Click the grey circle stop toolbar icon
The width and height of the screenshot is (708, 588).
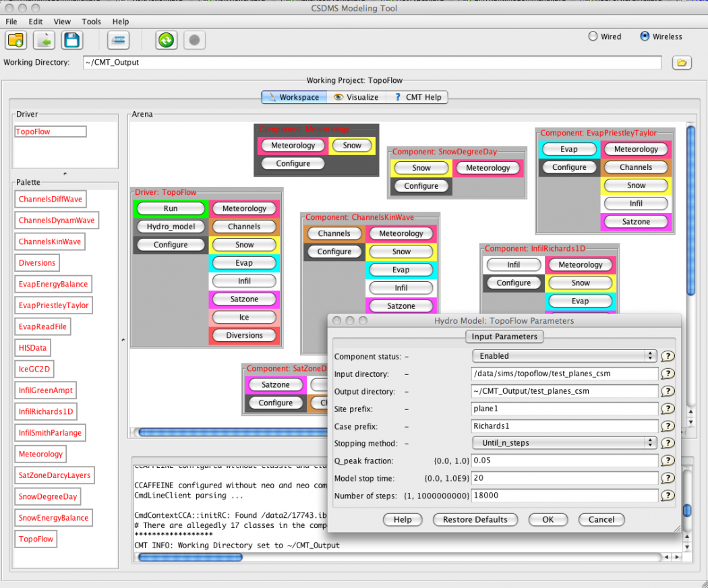tap(194, 40)
